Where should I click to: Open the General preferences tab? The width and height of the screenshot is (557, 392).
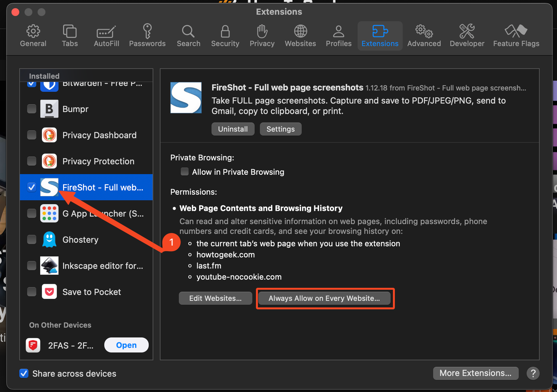point(33,35)
